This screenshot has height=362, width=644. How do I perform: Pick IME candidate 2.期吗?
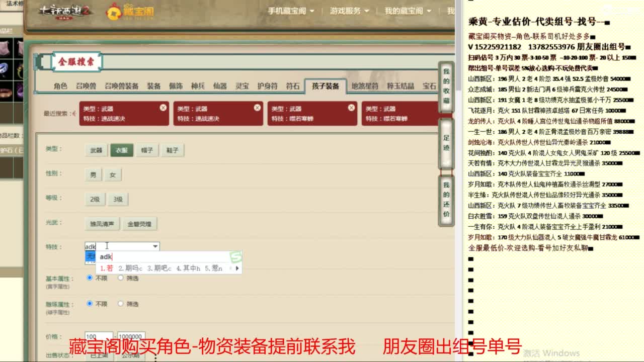(x=131, y=268)
